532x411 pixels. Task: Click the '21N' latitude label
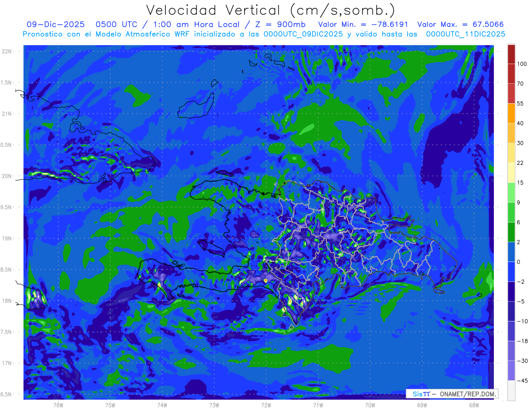coord(7,114)
